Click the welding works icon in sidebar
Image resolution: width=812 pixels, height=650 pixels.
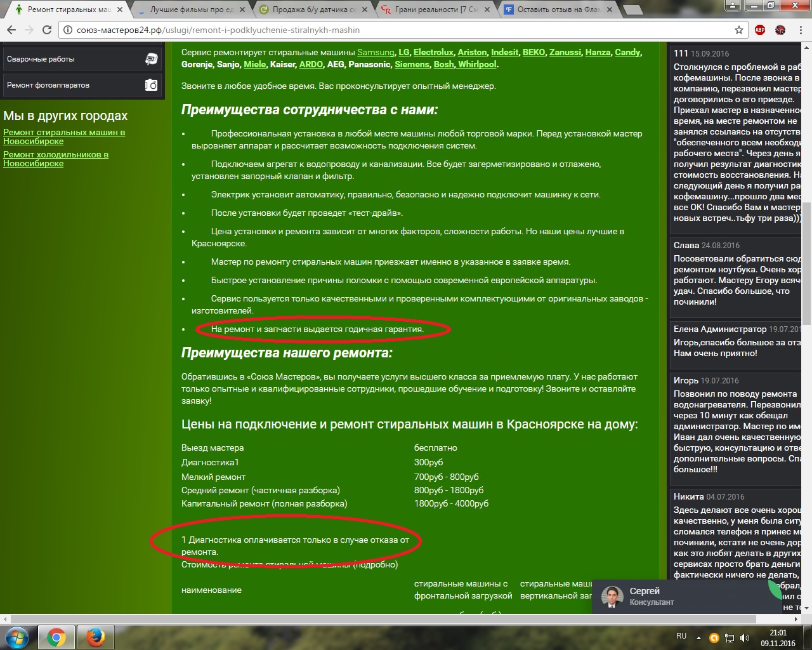(151, 59)
